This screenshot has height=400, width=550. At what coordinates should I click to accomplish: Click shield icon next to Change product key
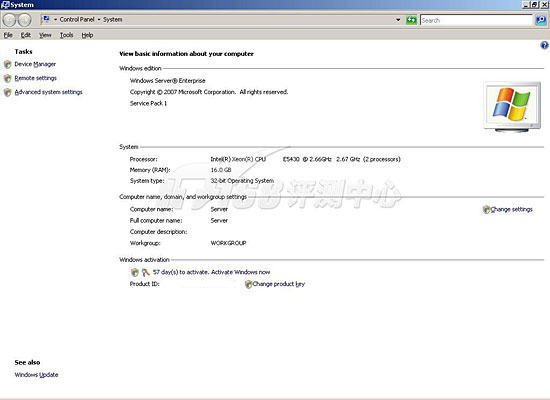[x=248, y=284]
